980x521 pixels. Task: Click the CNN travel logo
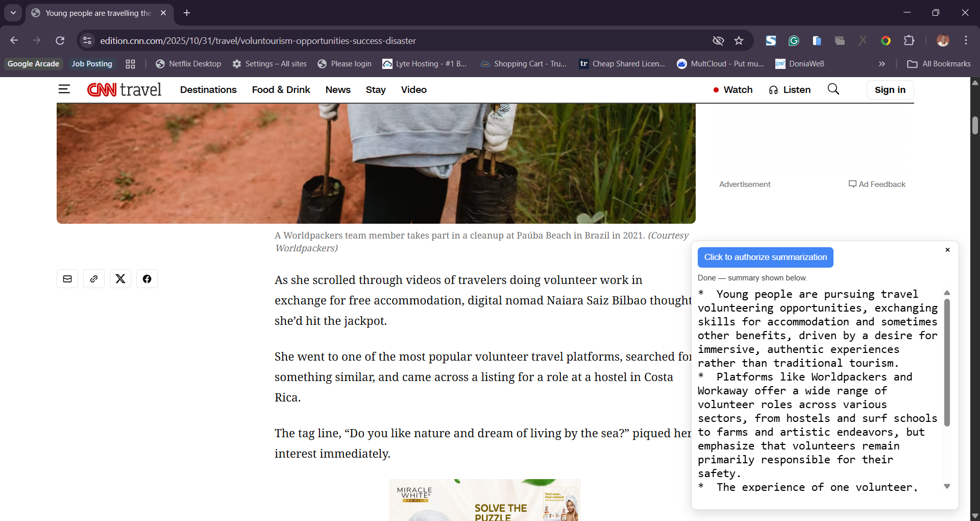pos(124,89)
